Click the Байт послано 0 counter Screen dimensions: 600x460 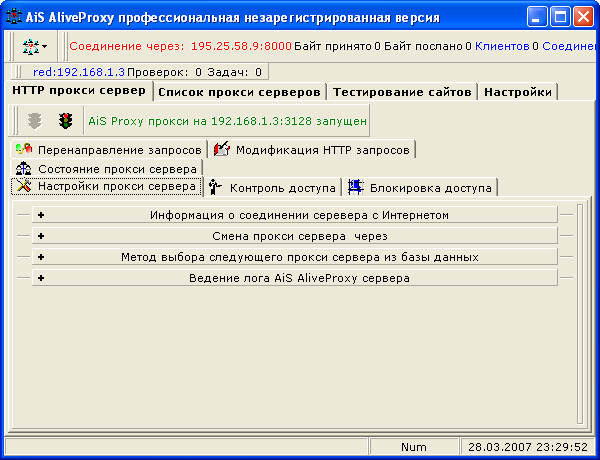pos(428,46)
